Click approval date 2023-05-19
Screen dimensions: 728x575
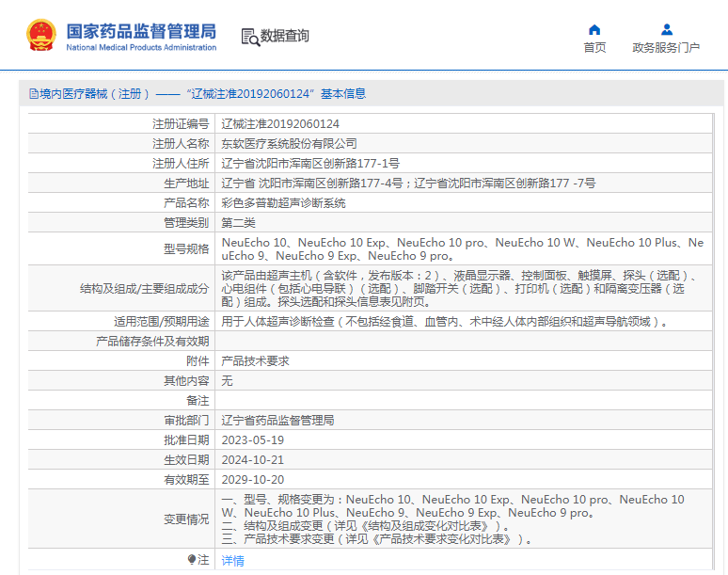click(x=253, y=440)
